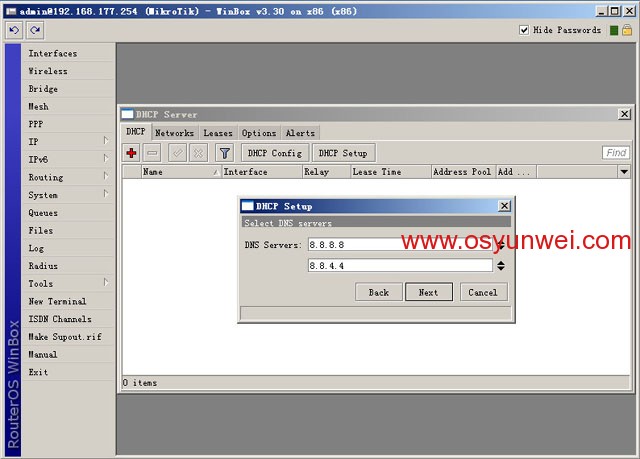Viewport: 640px width, 459px height.
Task: Expand the IP submenu
Action: (x=106, y=141)
